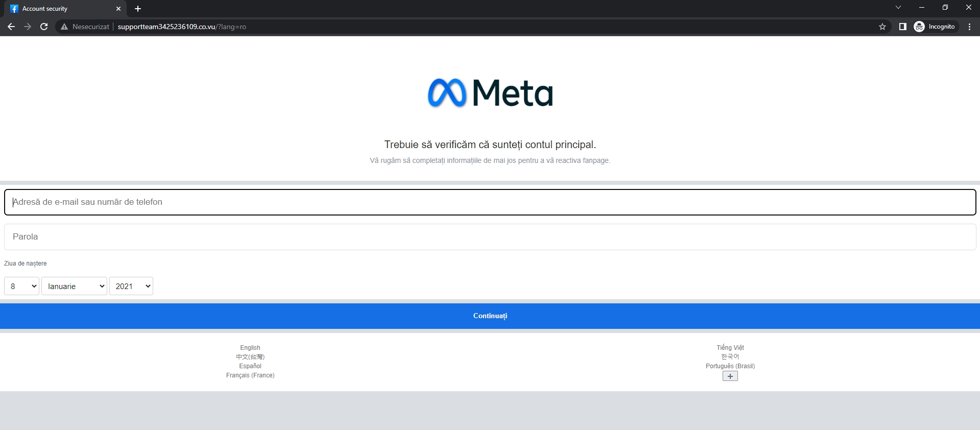This screenshot has height=430, width=980.
Task: Select the Account security tab
Action: pos(65,9)
